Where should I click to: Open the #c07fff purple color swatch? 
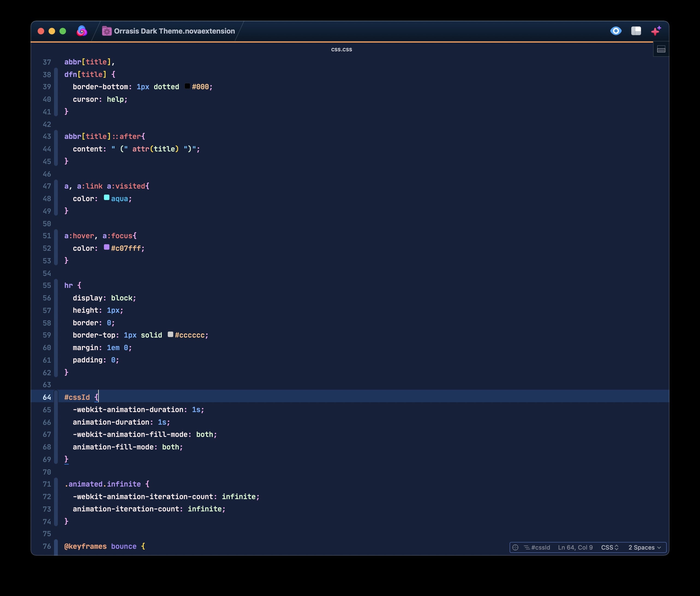click(106, 247)
